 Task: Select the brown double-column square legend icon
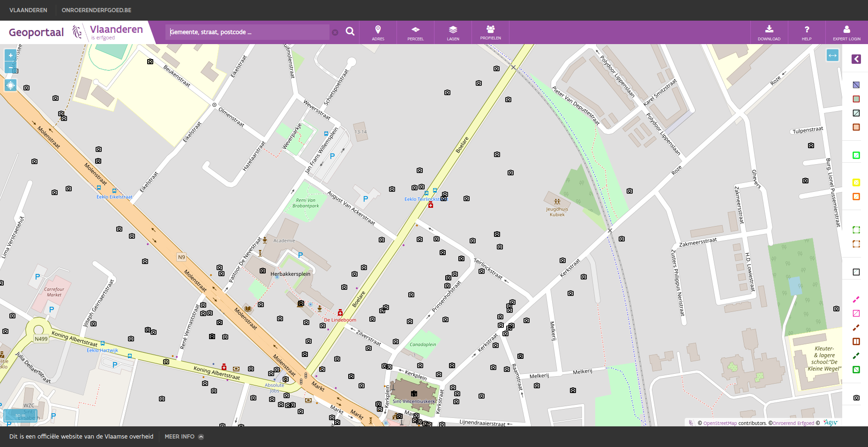856,341
